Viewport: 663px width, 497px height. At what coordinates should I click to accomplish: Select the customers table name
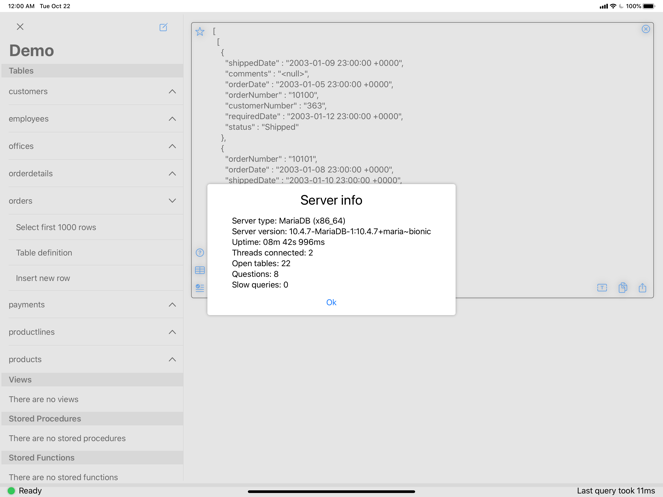tap(28, 91)
